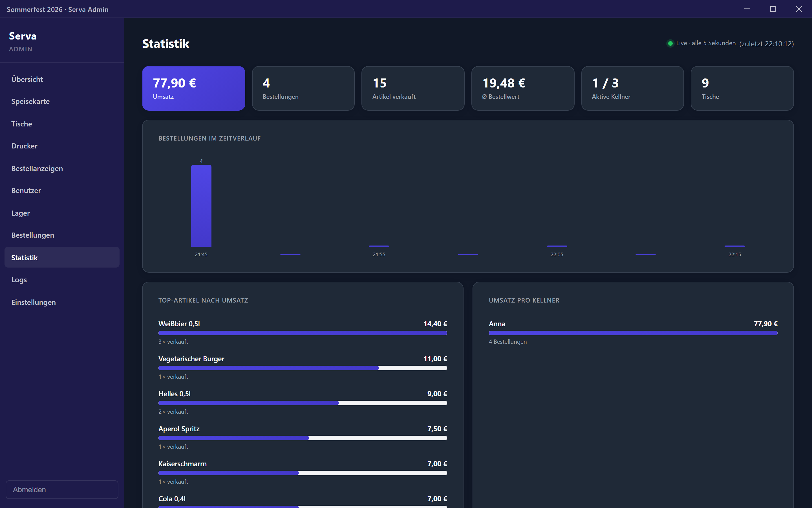Open the Lager page

(62, 213)
